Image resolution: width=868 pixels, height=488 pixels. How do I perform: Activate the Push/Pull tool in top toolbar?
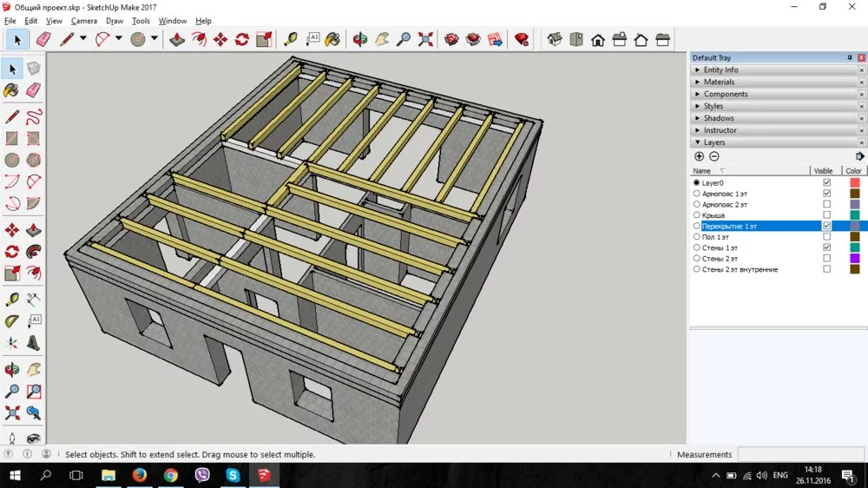pyautogui.click(x=177, y=39)
